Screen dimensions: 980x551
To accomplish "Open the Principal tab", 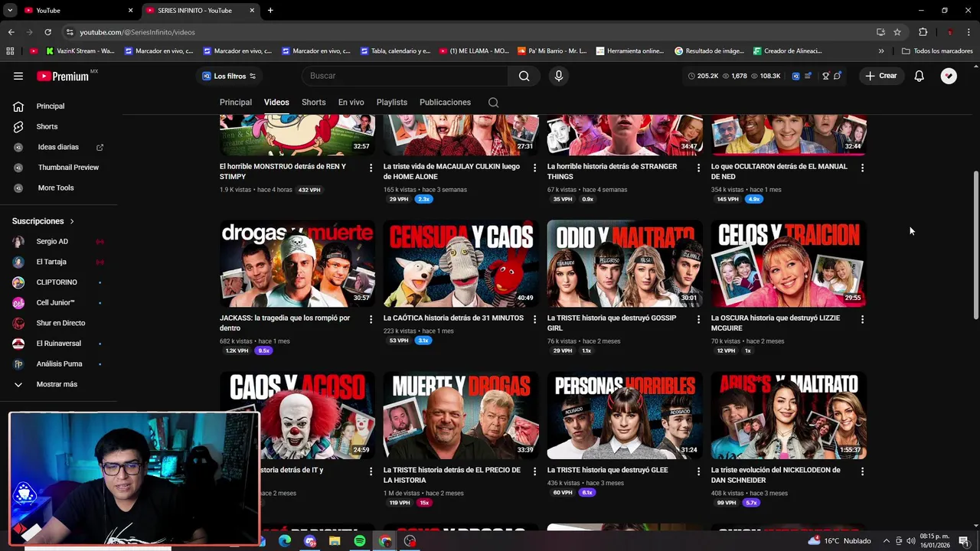I will [236, 103].
